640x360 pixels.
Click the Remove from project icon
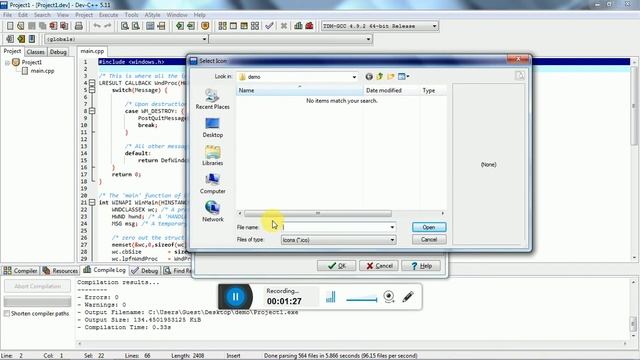(191, 26)
